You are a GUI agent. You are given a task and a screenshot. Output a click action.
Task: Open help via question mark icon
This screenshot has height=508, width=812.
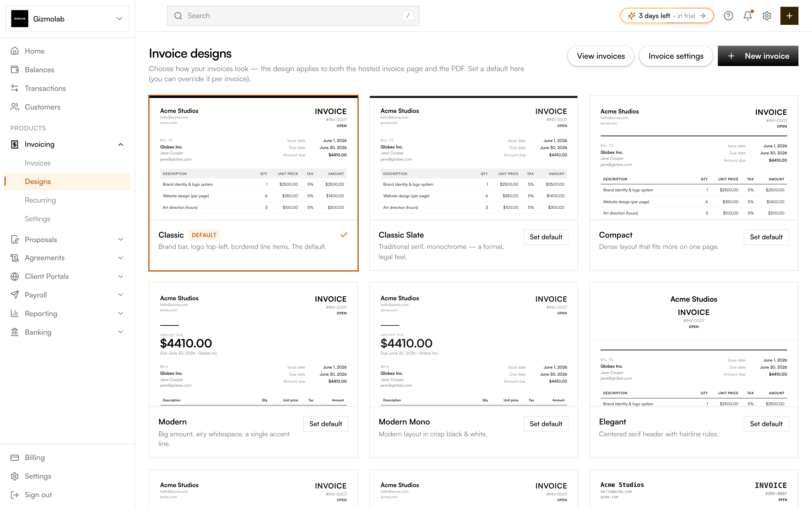click(x=728, y=16)
